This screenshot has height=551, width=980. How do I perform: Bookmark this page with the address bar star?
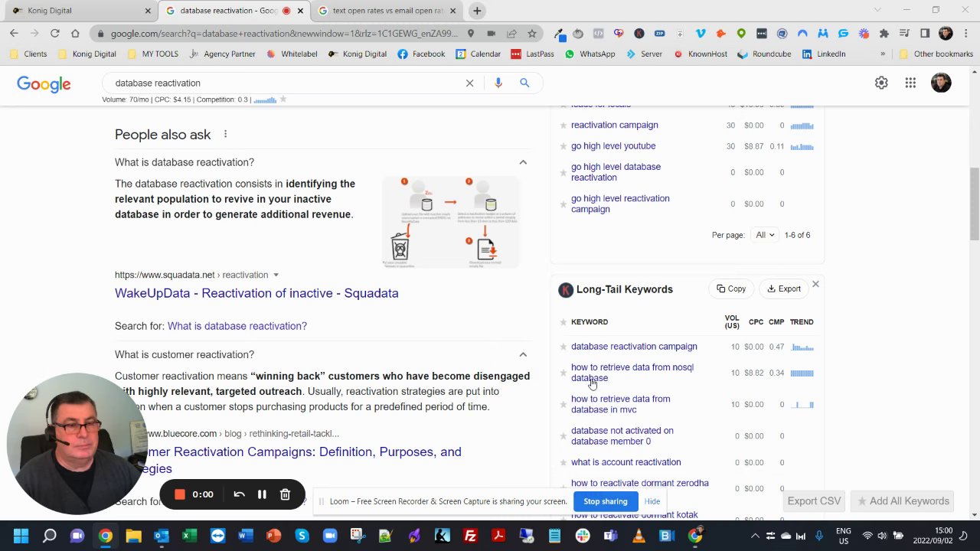click(x=531, y=33)
